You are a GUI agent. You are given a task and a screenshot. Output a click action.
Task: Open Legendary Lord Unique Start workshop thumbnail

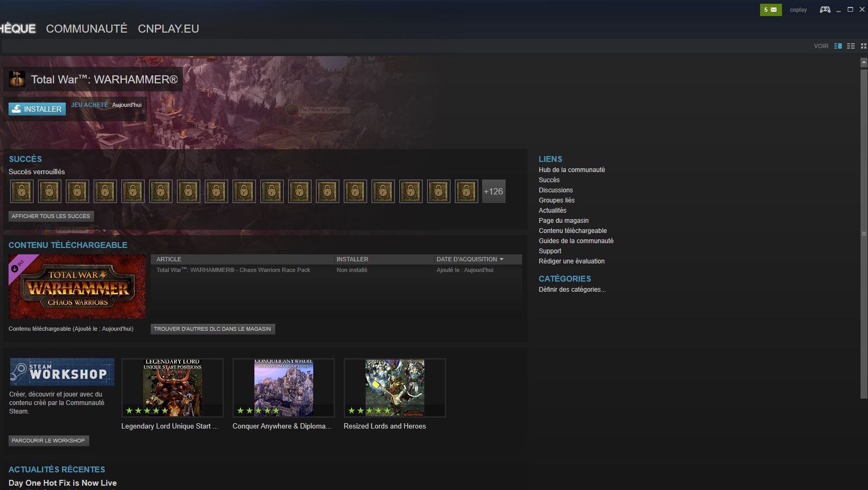tap(173, 388)
